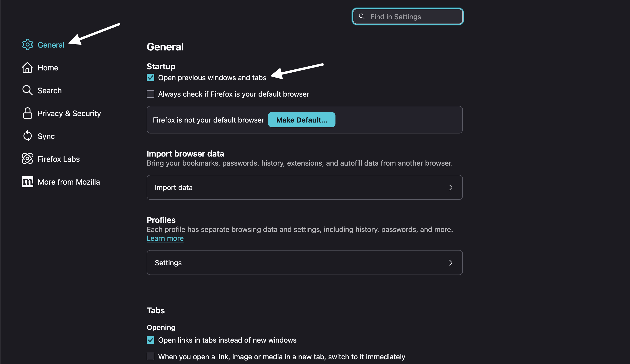Disable Open links in tabs checkbox

click(150, 340)
